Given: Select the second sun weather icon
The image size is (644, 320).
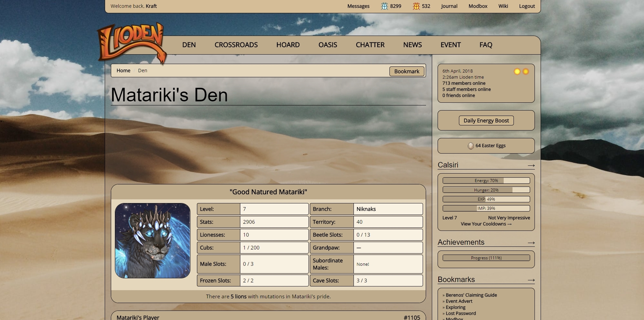Looking at the screenshot, I should [525, 71].
